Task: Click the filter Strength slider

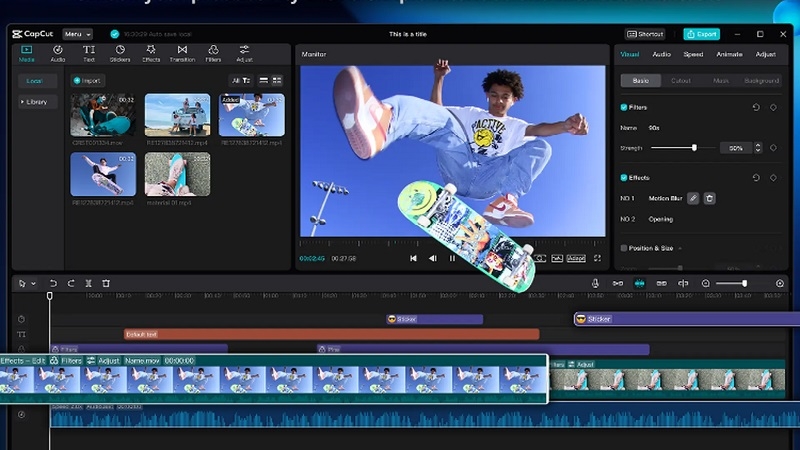Action: pos(694,147)
